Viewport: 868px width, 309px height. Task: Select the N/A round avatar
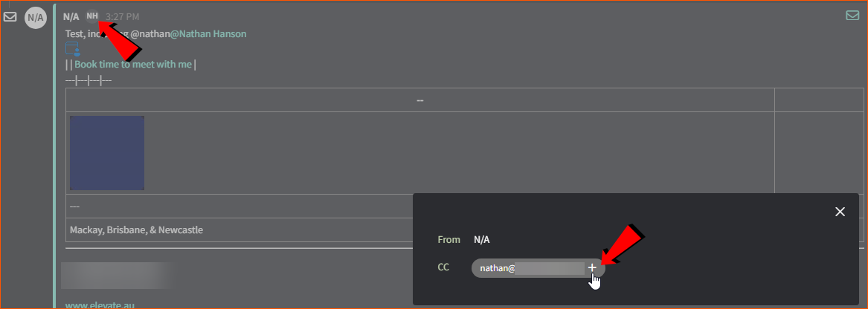pos(36,18)
